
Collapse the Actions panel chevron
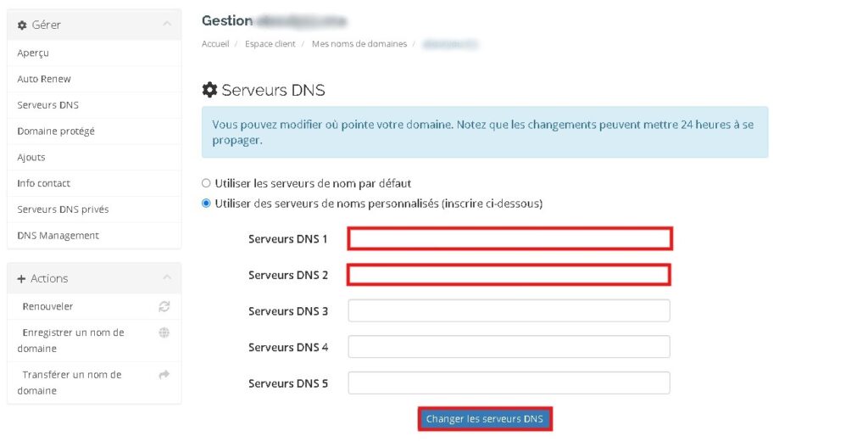tap(166, 278)
